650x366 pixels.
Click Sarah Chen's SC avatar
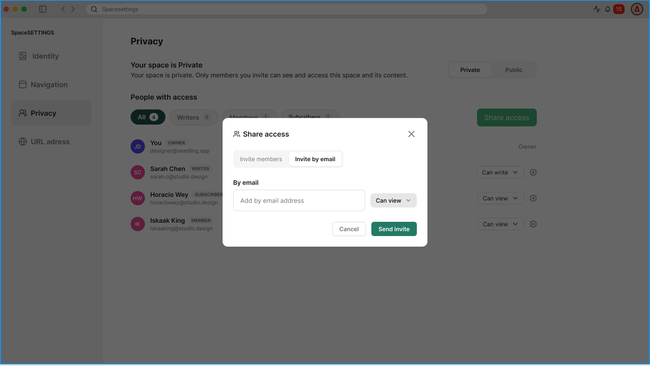[138, 172]
